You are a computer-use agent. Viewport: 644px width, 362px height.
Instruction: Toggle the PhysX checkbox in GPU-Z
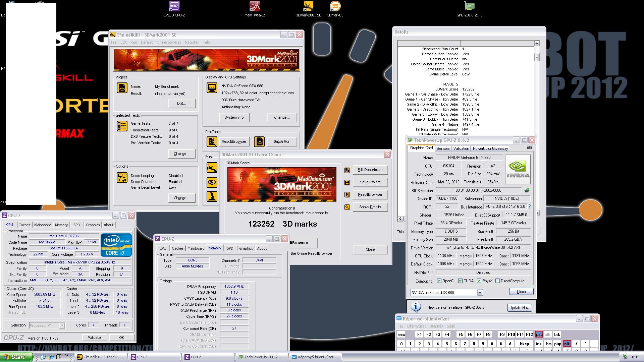click(x=479, y=281)
